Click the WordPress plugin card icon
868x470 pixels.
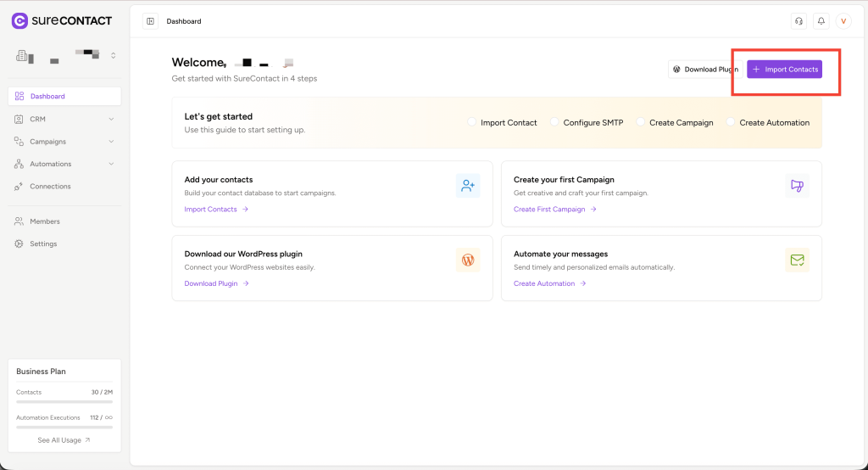click(468, 260)
